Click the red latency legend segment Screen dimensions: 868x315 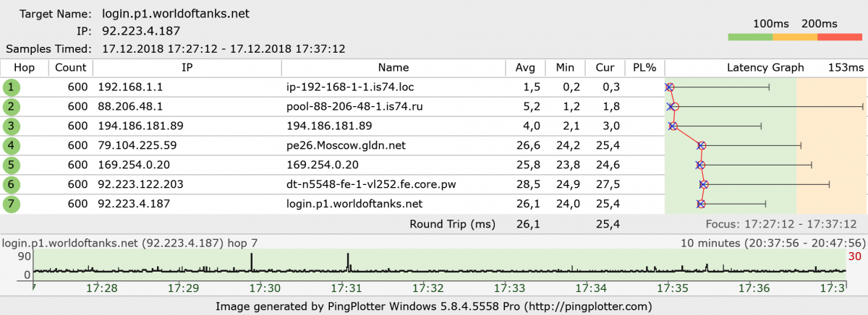(x=840, y=38)
